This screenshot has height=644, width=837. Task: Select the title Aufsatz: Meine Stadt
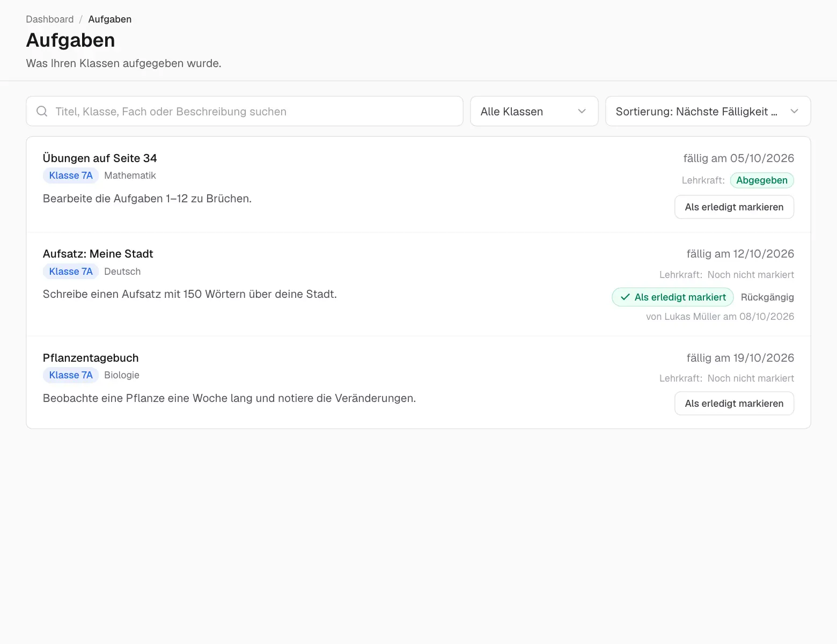(x=98, y=254)
